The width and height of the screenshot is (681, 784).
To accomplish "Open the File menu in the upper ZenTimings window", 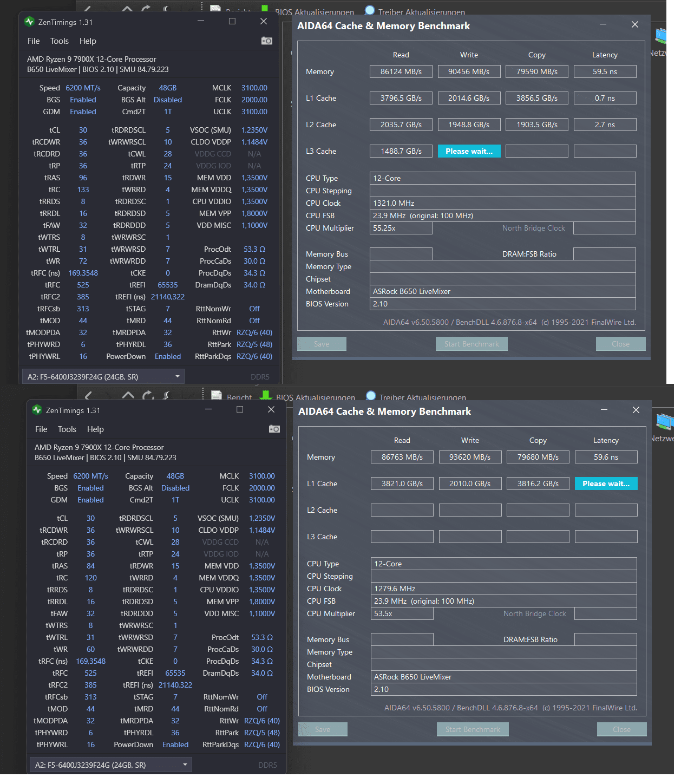I will click(34, 41).
